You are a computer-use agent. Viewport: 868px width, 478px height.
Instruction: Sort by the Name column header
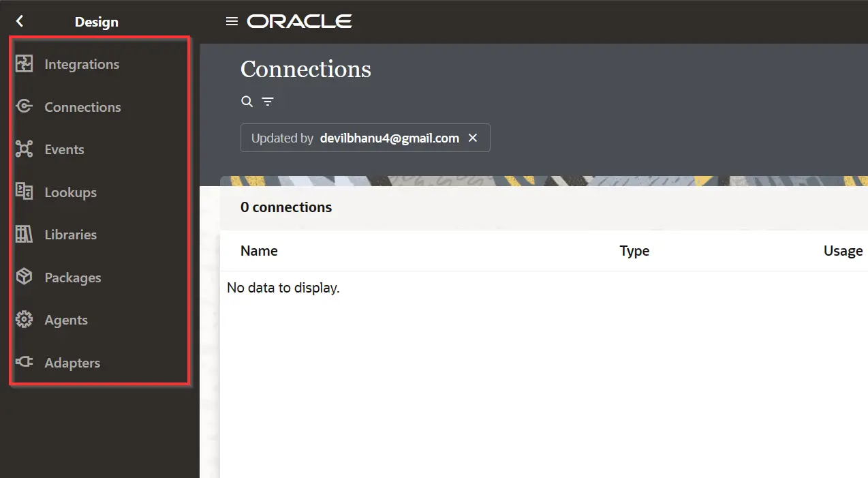pos(259,251)
